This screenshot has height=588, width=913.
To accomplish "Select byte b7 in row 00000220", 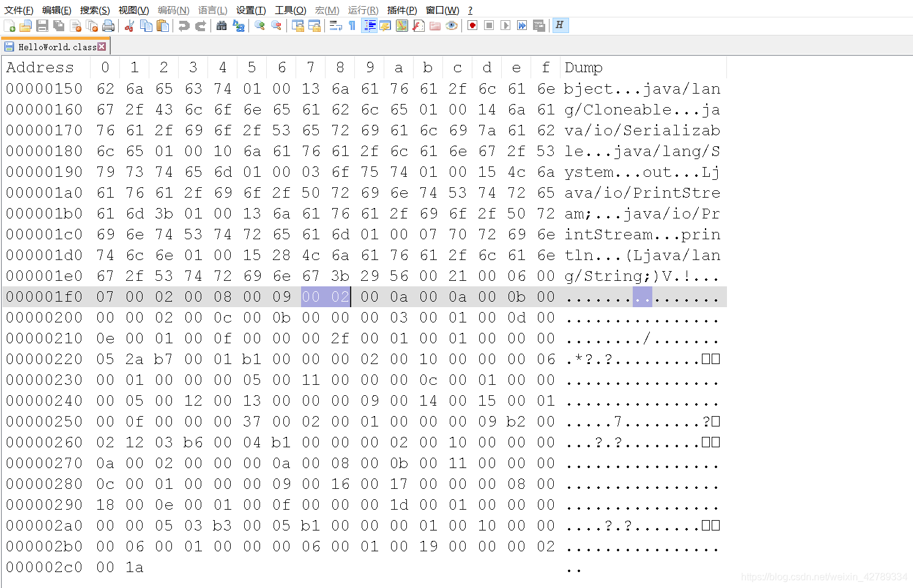I will (x=163, y=359).
